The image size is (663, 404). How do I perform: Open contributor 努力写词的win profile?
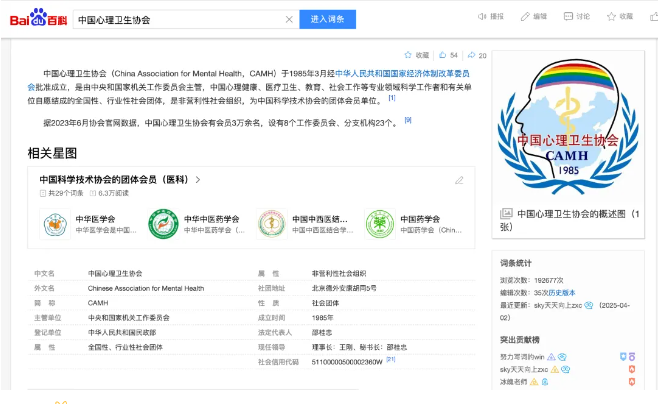pos(522,356)
